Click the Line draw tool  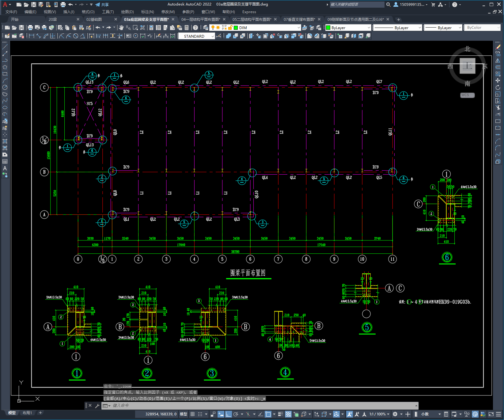[x=5, y=47]
